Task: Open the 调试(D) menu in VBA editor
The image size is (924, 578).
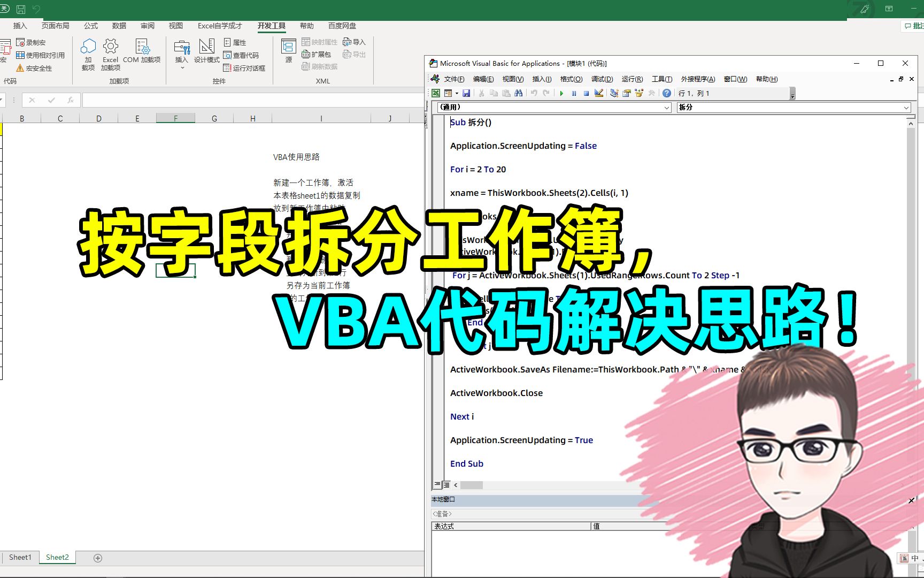Action: tap(601, 79)
